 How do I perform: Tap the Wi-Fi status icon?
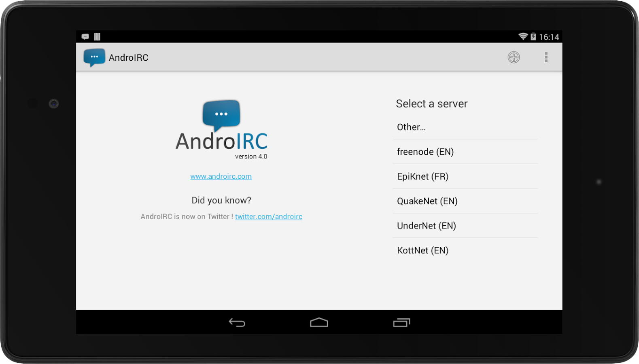(x=523, y=36)
